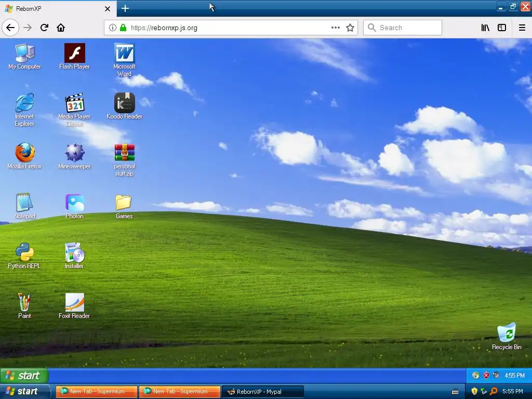The width and height of the screenshot is (532, 399).
Task: Open the on-screen keyboard tray icon
Action: [455, 392]
